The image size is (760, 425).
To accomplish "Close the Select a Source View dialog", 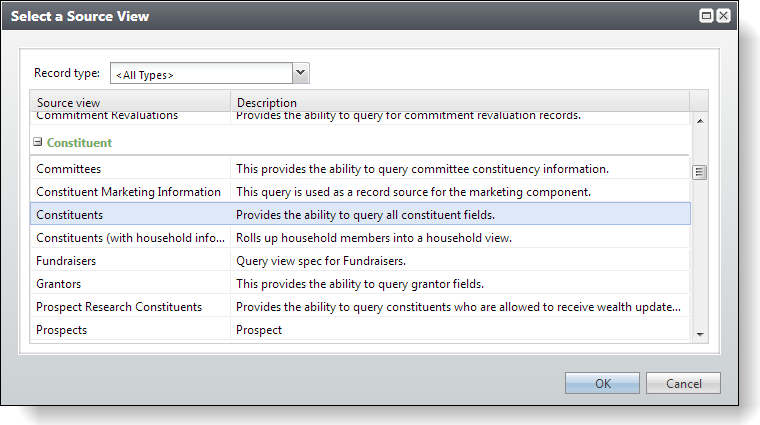I will pos(723,16).
